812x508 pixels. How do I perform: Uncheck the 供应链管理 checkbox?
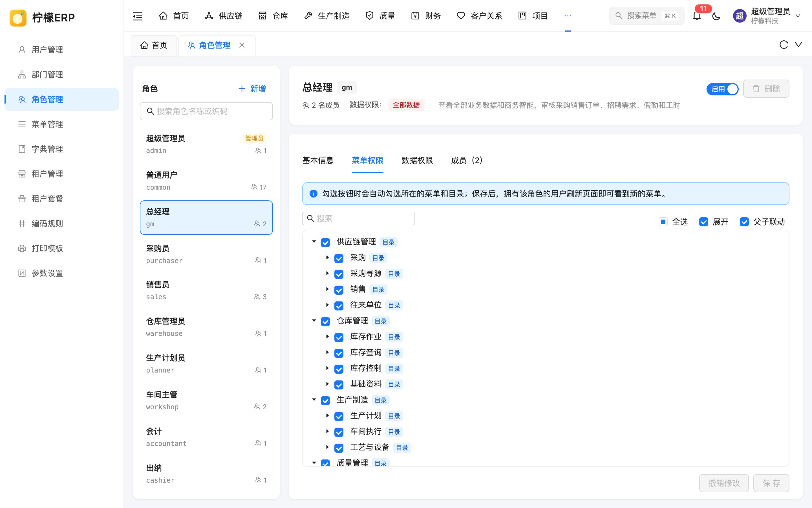(325, 243)
